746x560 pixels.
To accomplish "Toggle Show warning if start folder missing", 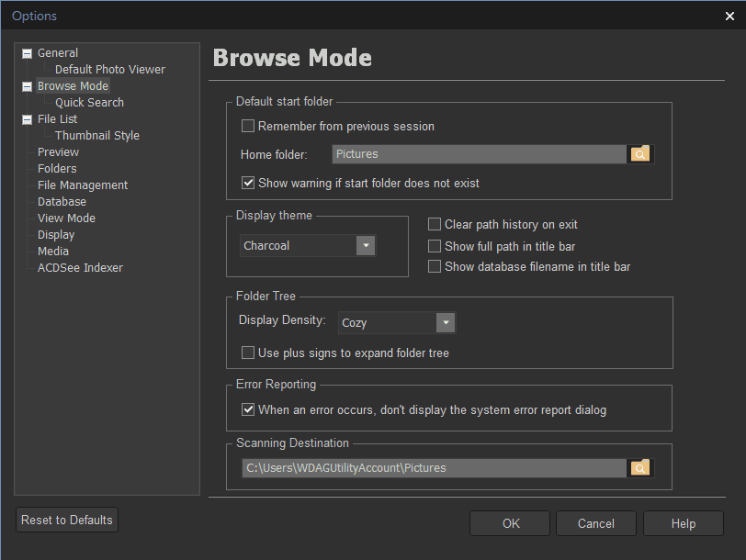I will pyautogui.click(x=248, y=183).
